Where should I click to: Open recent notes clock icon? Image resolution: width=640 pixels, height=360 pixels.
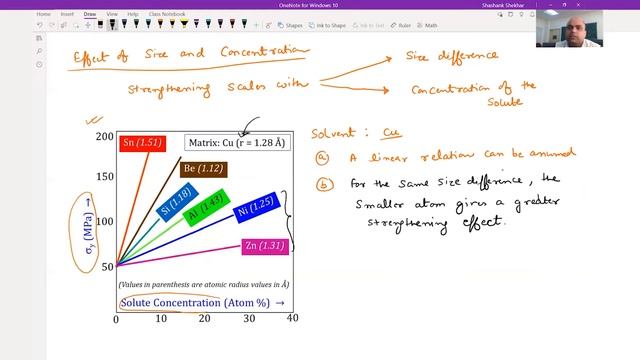point(39,64)
